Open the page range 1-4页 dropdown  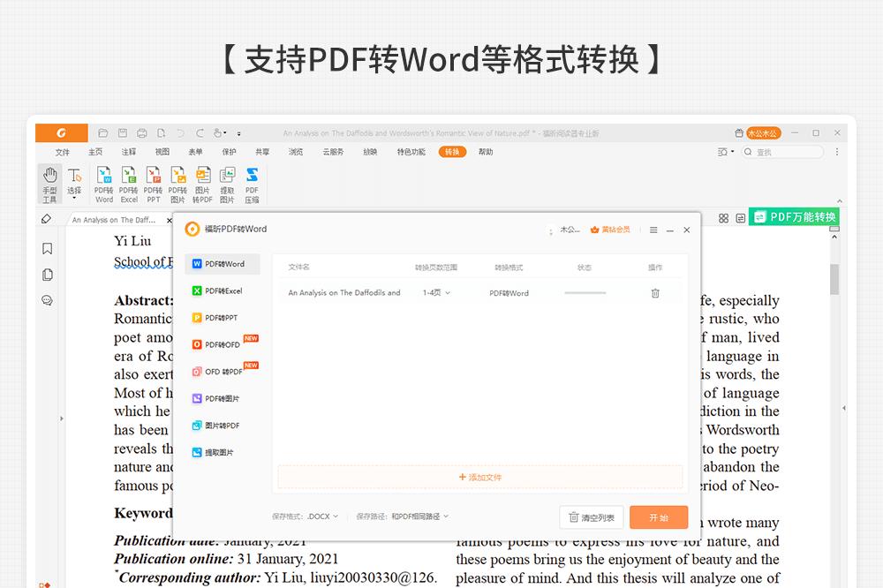(x=436, y=293)
